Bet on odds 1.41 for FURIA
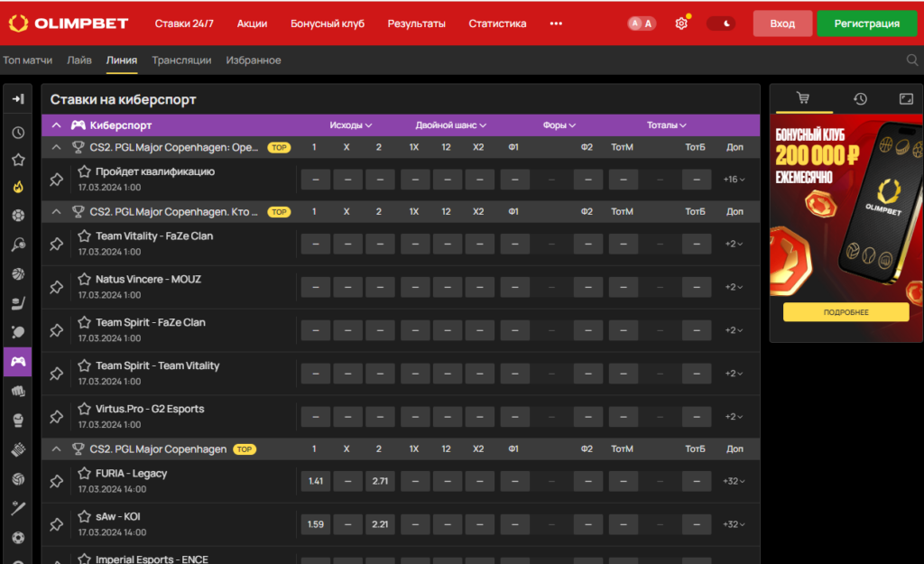Image resolution: width=924 pixels, height=564 pixels. coord(316,481)
